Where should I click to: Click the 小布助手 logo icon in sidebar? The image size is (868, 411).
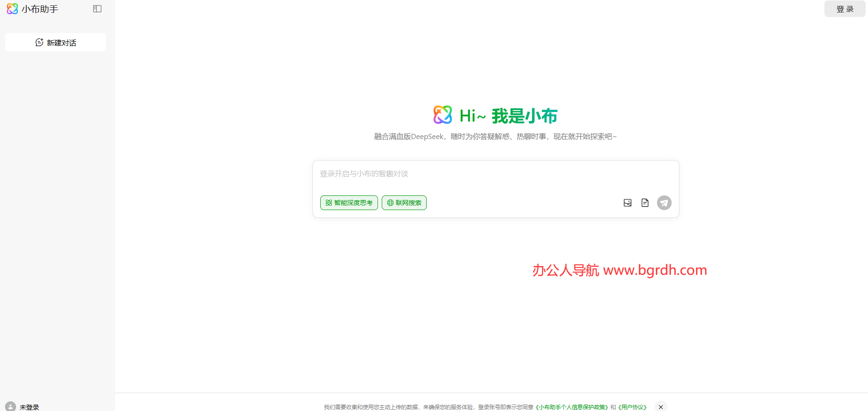[12, 9]
